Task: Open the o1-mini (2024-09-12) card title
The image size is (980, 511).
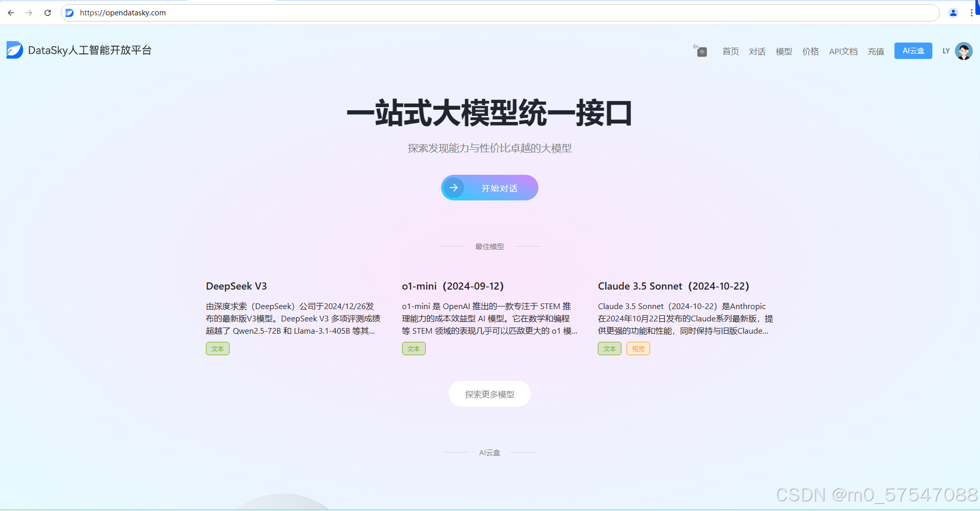Action: (x=453, y=286)
